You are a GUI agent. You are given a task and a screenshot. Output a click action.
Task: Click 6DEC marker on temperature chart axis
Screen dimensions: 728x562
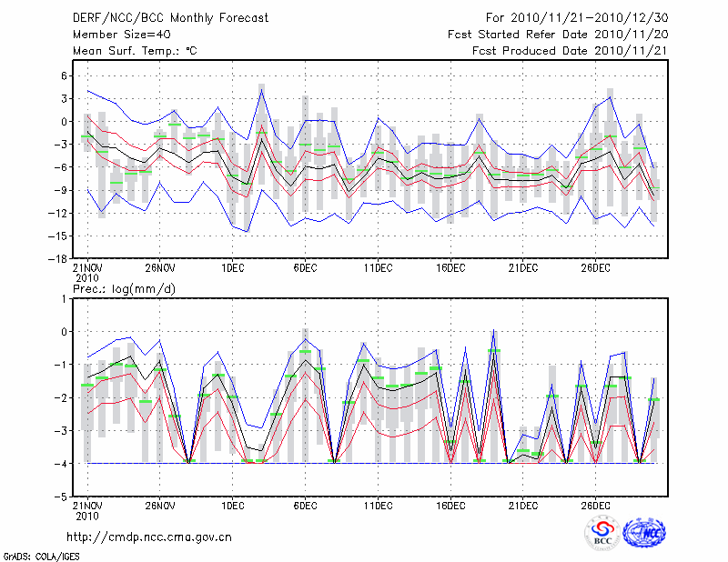[x=305, y=267]
